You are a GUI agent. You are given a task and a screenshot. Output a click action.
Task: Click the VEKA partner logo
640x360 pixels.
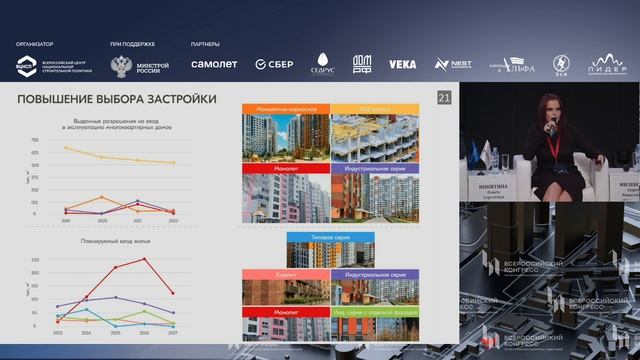(402, 64)
